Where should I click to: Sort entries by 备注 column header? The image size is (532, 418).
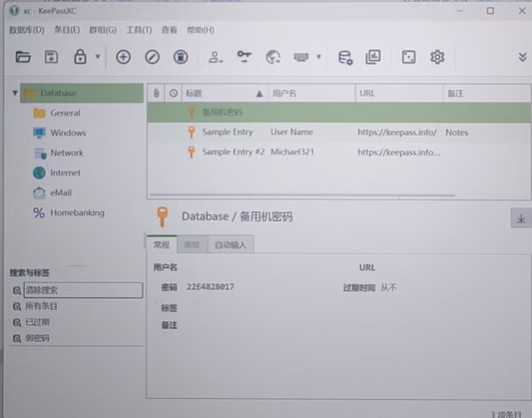(487, 93)
